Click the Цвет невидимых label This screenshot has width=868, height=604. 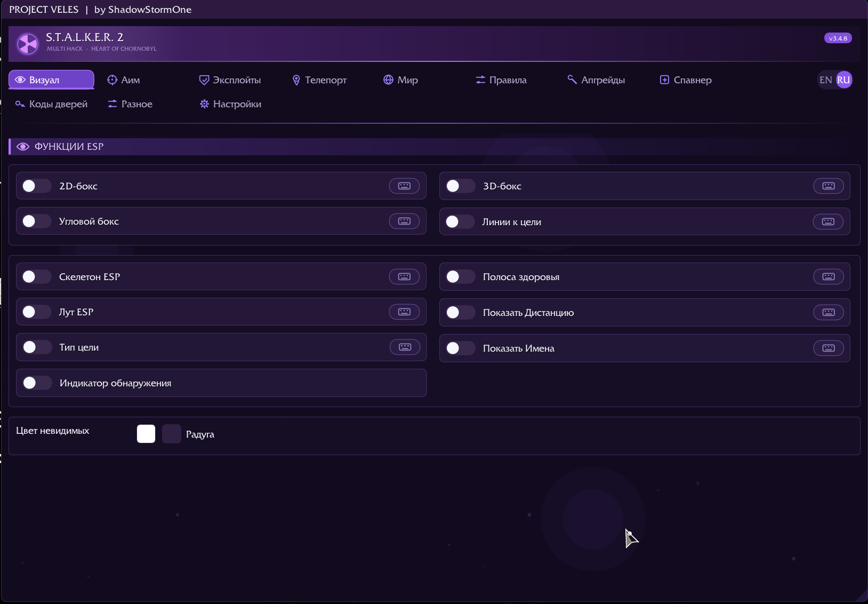[x=53, y=431]
